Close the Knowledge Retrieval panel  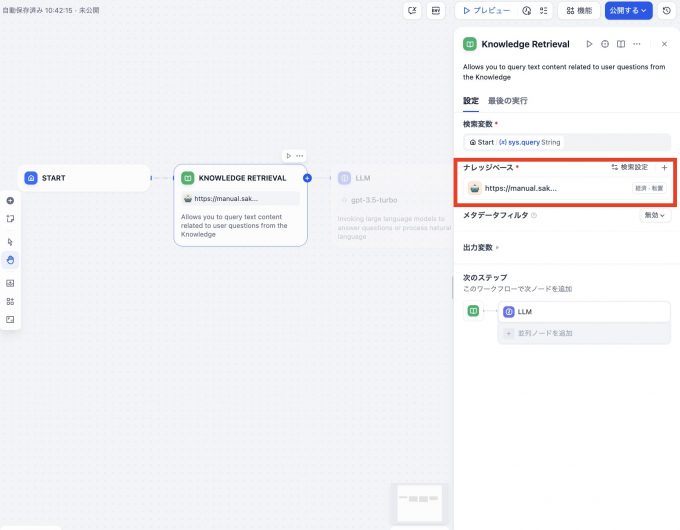coord(664,44)
